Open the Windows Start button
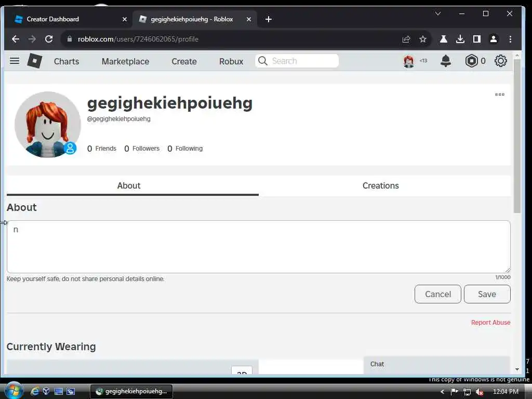This screenshot has height=399, width=532. [14, 391]
